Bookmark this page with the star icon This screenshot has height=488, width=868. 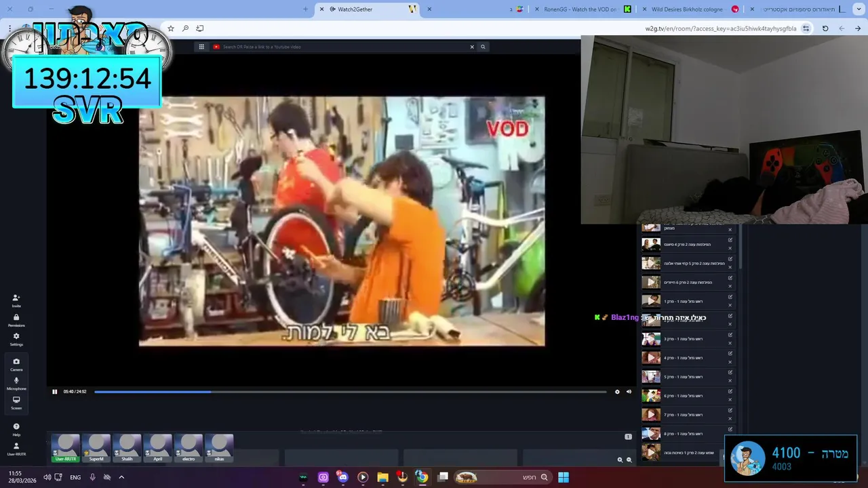171,28
